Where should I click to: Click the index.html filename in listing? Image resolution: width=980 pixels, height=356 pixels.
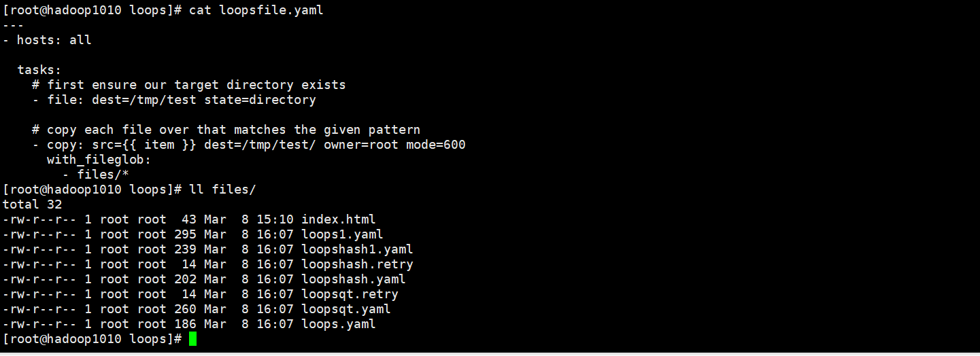coord(338,219)
